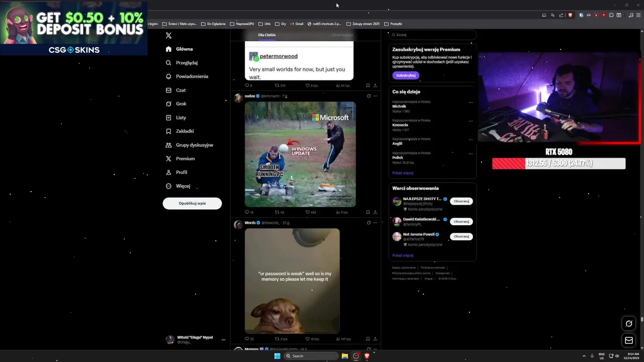
Task: Open the NaprawaGPU bookmark folder
Action: pos(242,24)
